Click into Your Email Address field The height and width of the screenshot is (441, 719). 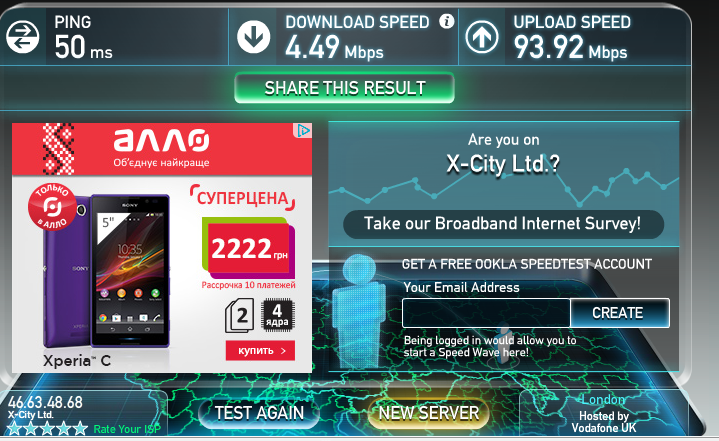(486, 313)
